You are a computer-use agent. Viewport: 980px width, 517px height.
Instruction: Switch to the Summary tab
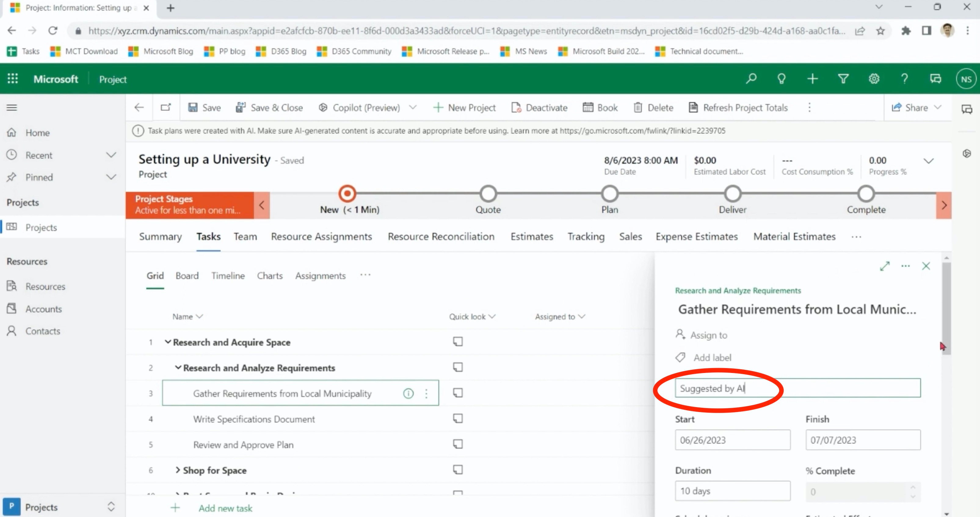pyautogui.click(x=160, y=237)
